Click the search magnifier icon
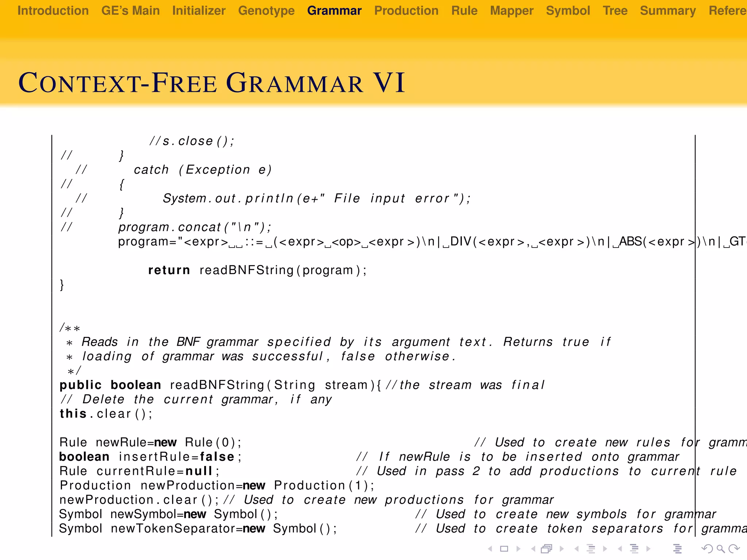This screenshot has height=560, width=747. (x=721, y=549)
